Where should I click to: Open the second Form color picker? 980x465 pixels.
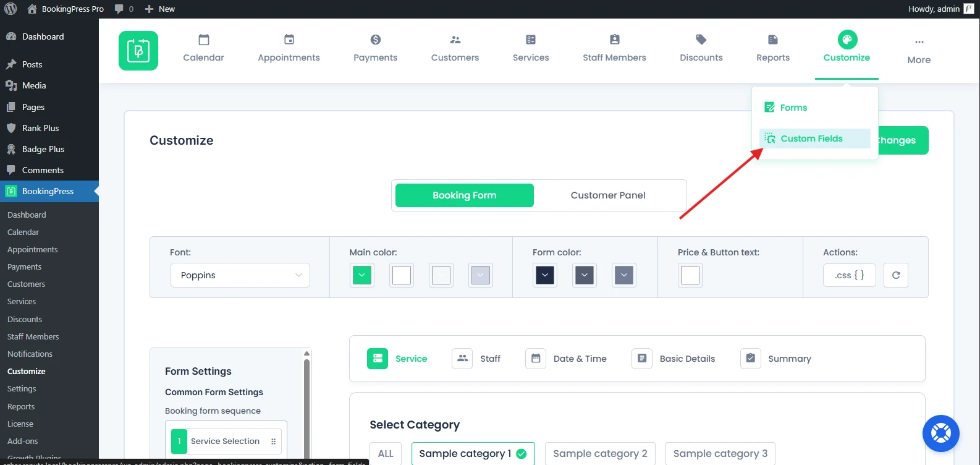click(x=585, y=275)
